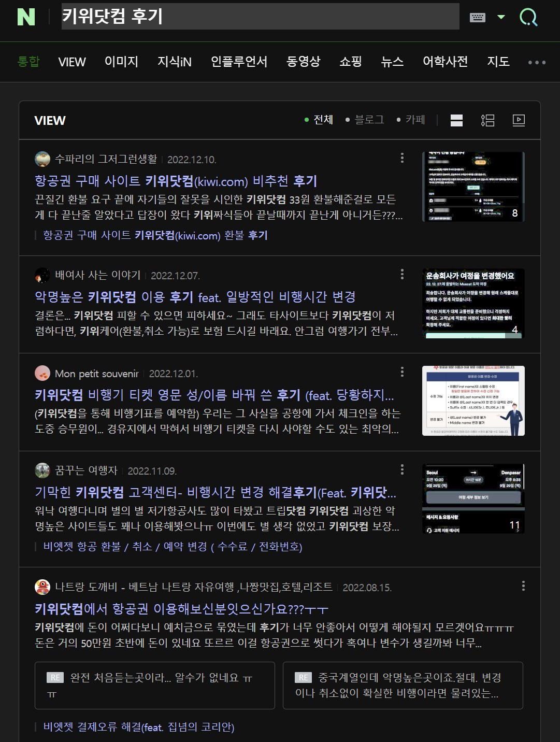Open options menu for 꿈꾸는 여행자 post
The image size is (560, 742).
click(402, 469)
